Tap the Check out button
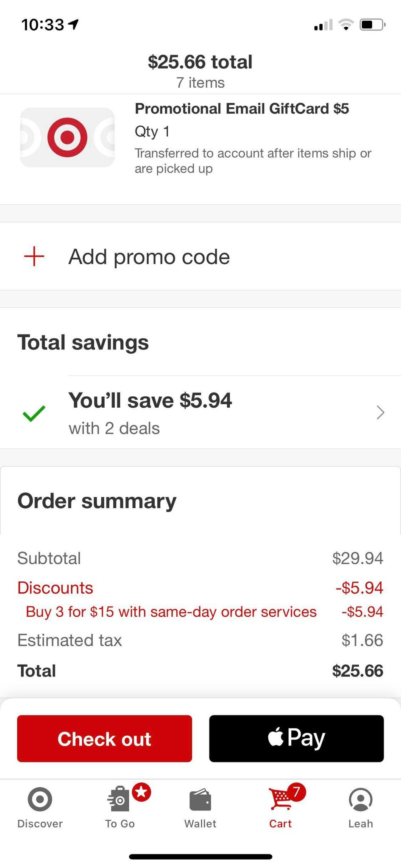 (x=104, y=738)
